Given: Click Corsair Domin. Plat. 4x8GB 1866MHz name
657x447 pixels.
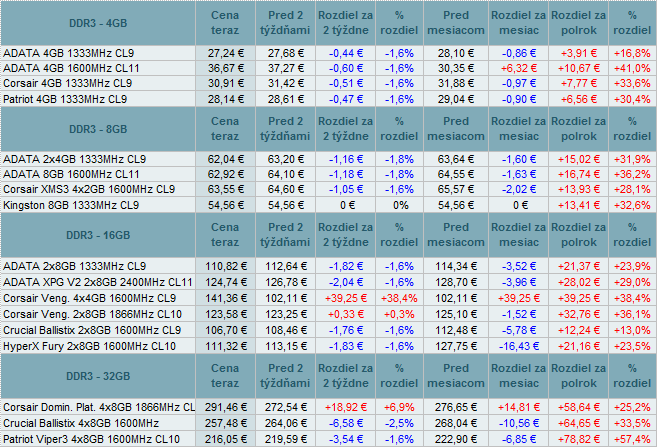Looking at the screenshot, I should point(99,407).
